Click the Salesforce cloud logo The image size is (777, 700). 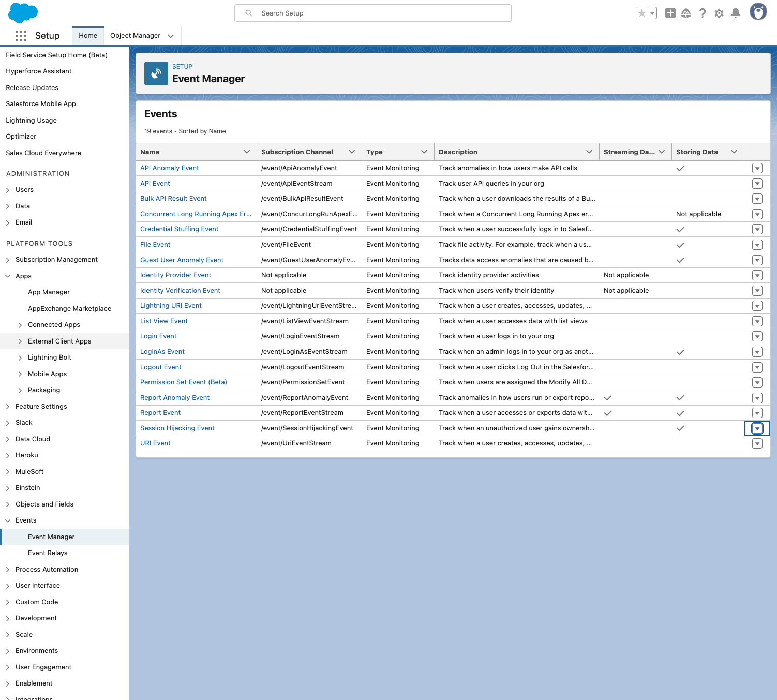point(23,13)
